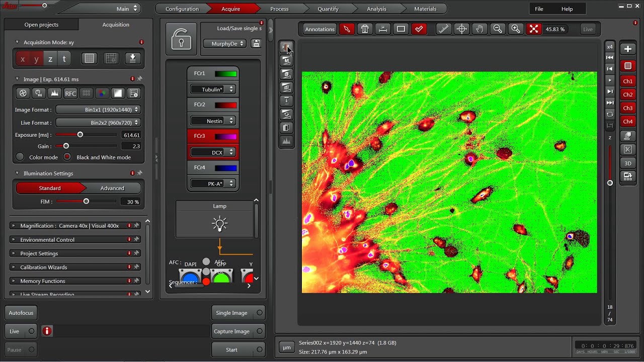Select Black and White mode radio button
Image resolution: width=644 pixels, height=362 pixels.
(x=67, y=157)
